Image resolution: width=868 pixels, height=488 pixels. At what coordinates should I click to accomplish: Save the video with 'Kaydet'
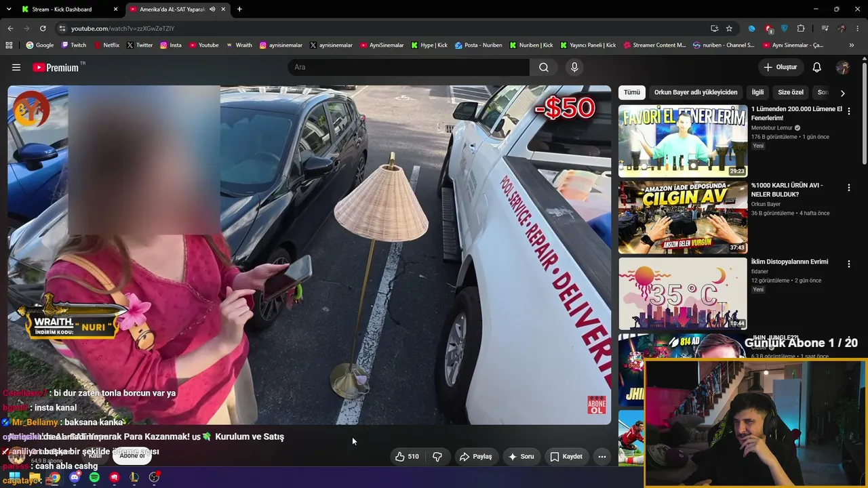pyautogui.click(x=566, y=457)
